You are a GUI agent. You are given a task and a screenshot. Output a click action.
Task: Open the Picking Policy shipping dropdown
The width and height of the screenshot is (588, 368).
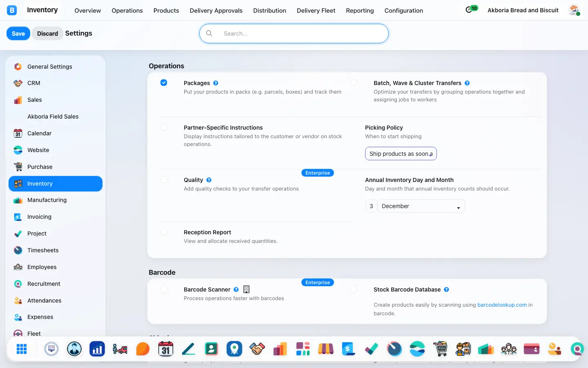click(401, 154)
